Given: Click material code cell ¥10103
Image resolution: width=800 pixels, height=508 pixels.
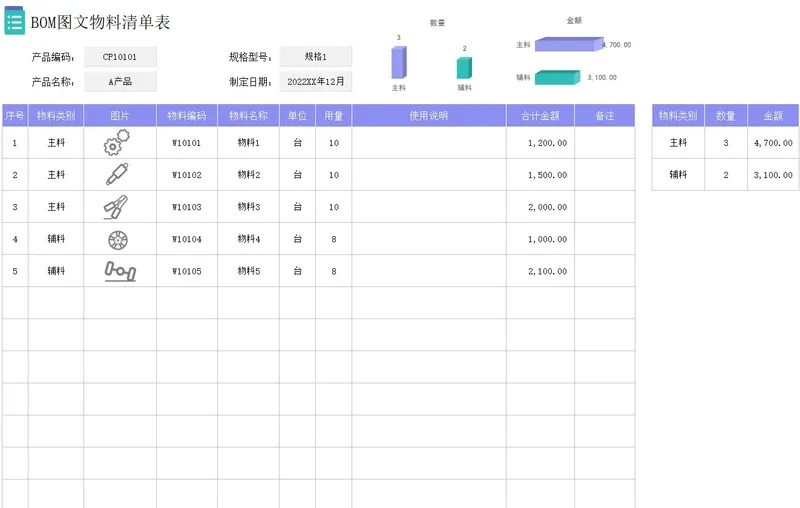Looking at the screenshot, I should coord(187,207).
